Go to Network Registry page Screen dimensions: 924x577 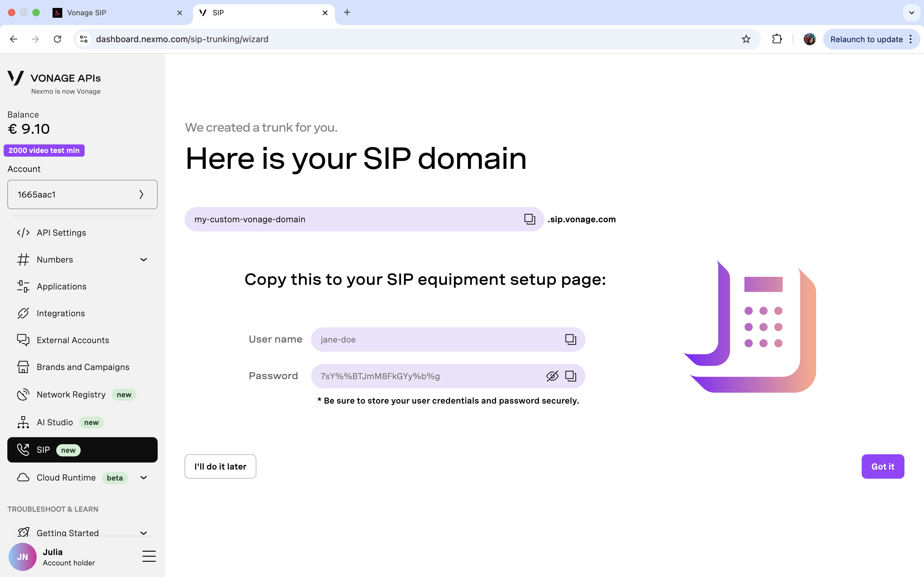coord(71,394)
